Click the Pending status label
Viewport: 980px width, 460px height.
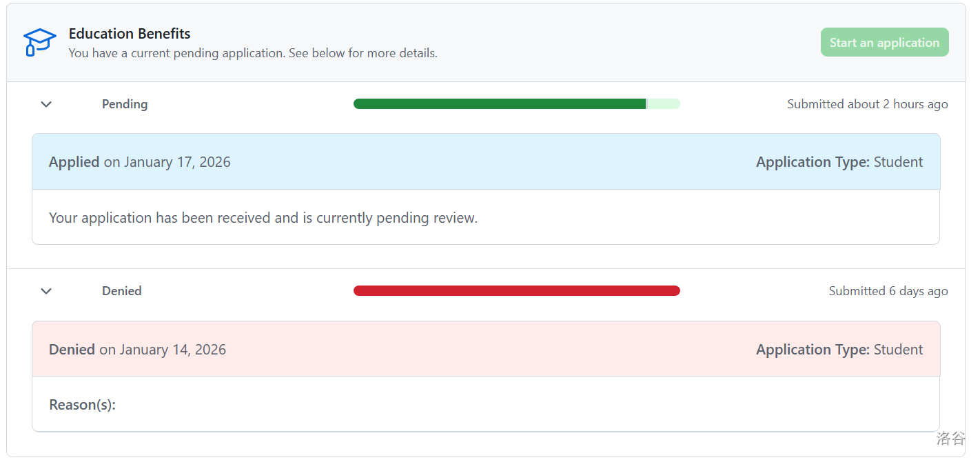pos(125,104)
